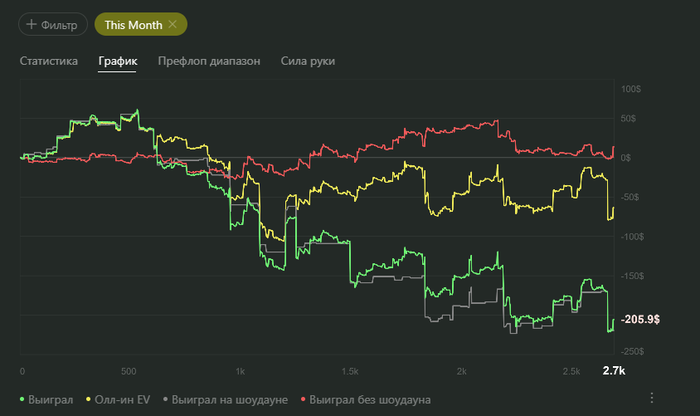Toggle the red Выиграл без шоудауна legend
This screenshot has height=416, width=700.
366,399
